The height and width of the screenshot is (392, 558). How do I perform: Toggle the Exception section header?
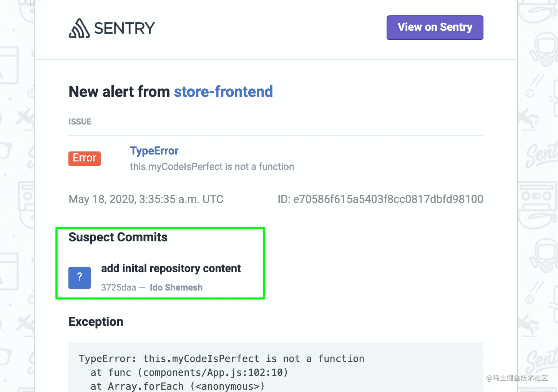coord(96,322)
